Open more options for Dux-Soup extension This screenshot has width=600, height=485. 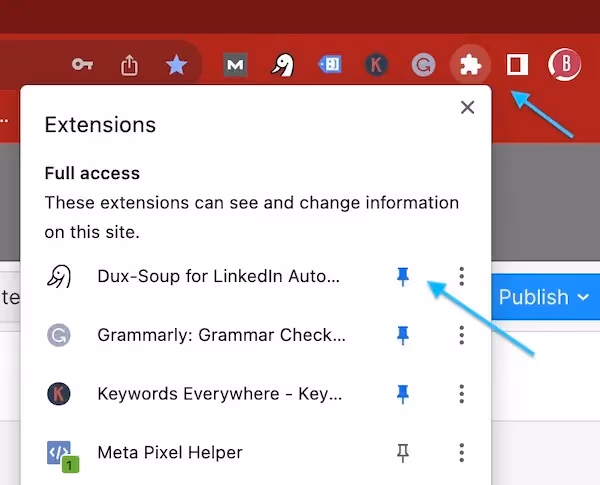[462, 276]
